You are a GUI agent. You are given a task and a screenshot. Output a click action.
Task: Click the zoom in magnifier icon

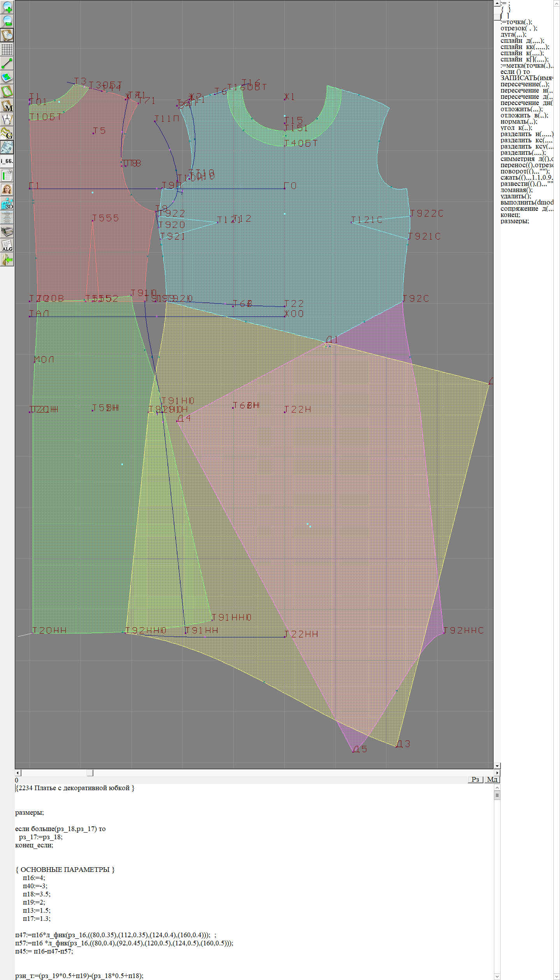click(x=7, y=7)
